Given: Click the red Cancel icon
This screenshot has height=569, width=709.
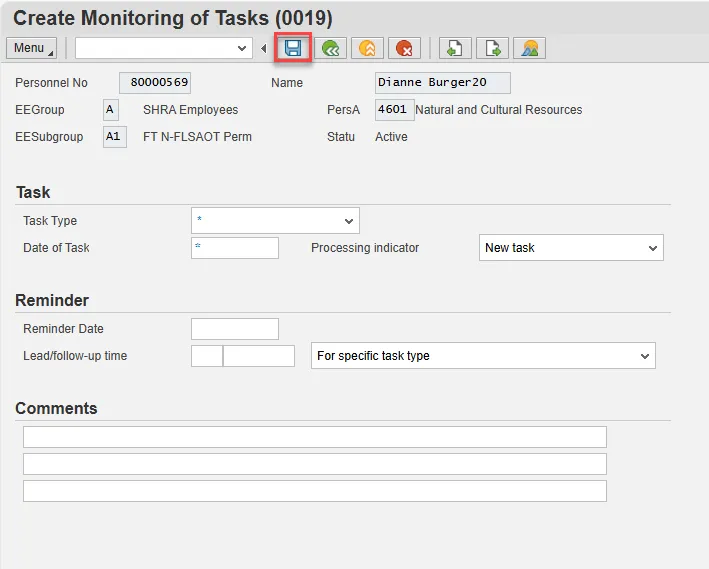Looking at the screenshot, I should point(404,48).
